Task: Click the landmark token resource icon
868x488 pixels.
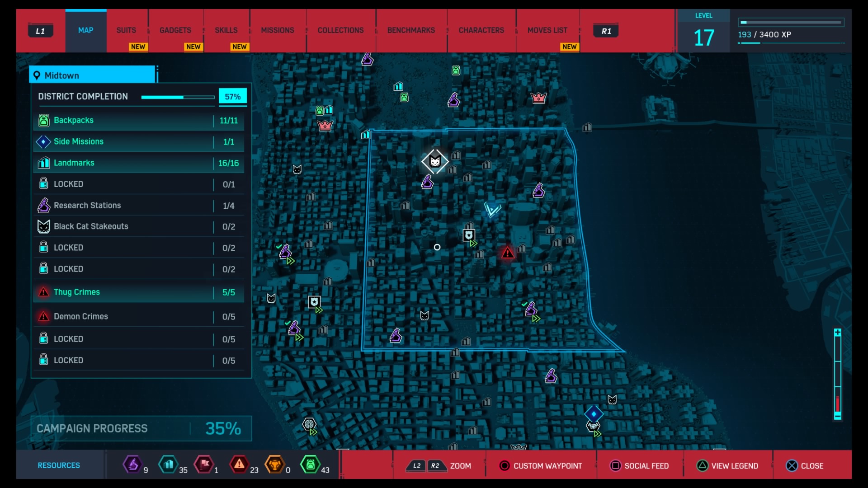Action: pos(168,464)
